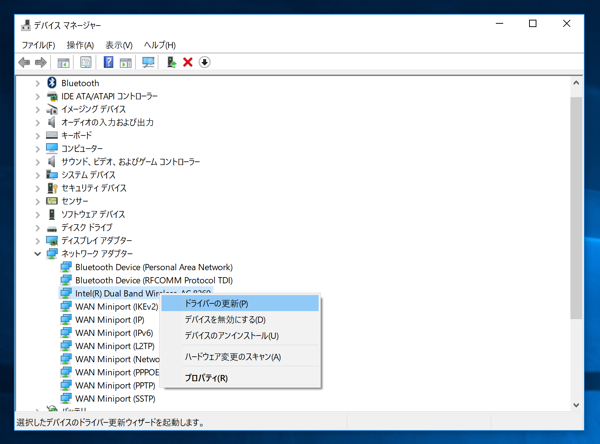
Task: Select Bluetooth Device (Personal Area Network)
Action: [154, 267]
